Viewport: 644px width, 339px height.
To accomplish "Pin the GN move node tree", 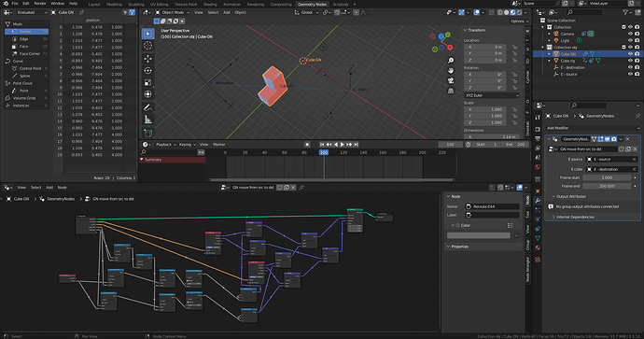I will pos(301,188).
